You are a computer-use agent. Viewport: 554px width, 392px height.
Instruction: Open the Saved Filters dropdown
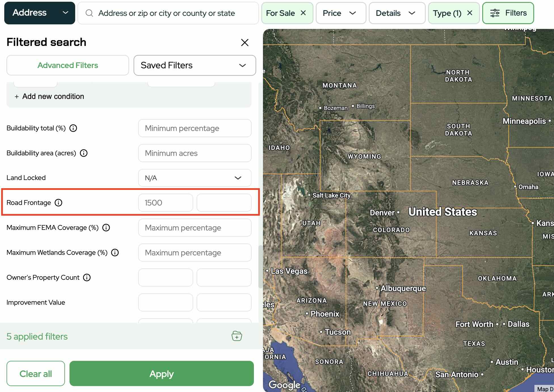click(x=195, y=65)
